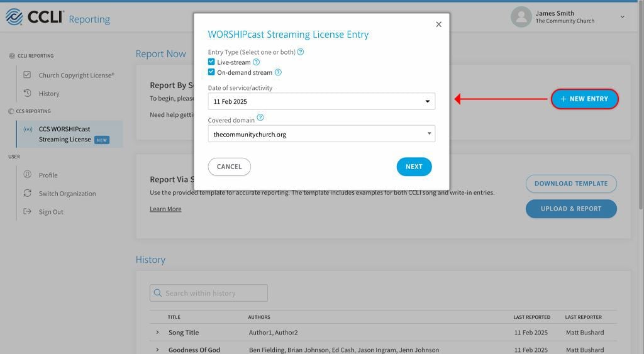Image resolution: width=644 pixels, height=354 pixels.
Task: Click the Author1, Author2 cell
Action: [x=273, y=332]
